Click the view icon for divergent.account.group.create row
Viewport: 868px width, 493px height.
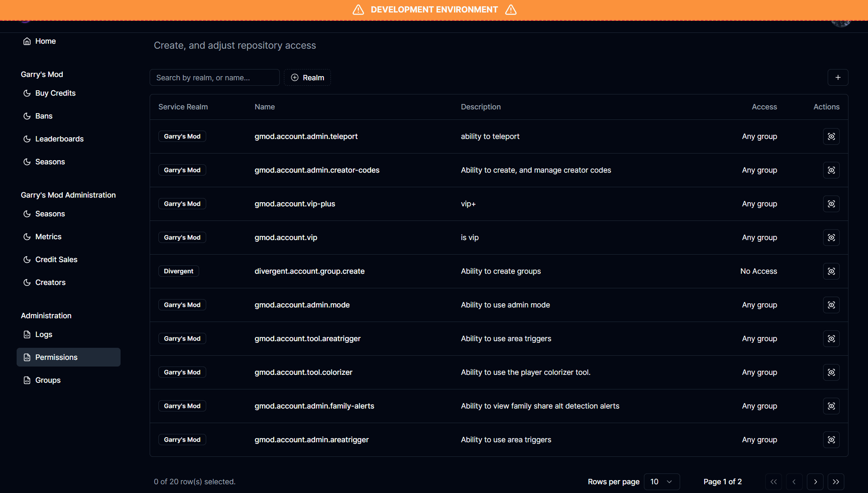pos(831,271)
